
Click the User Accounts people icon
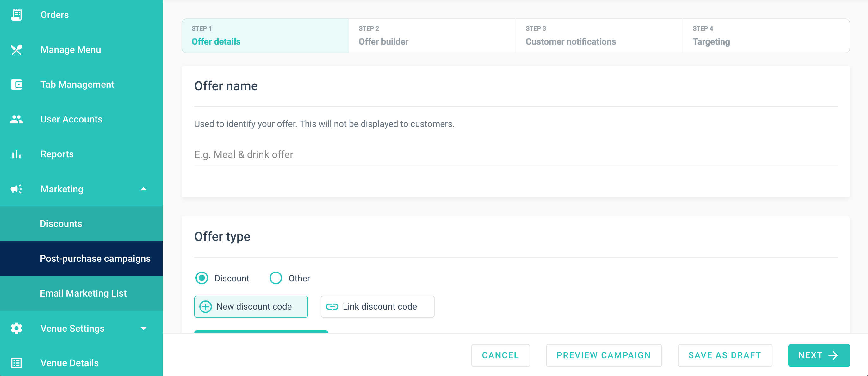[16, 119]
